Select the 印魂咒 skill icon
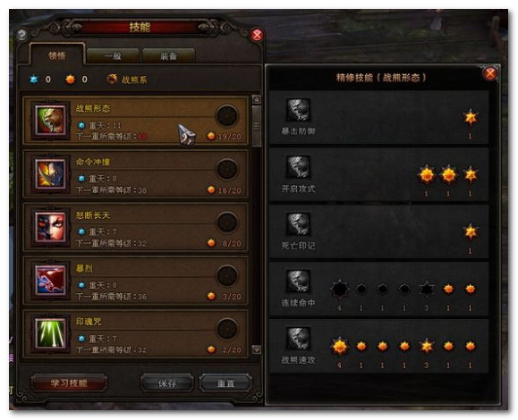The width and height of the screenshot is (518, 420). point(50,333)
